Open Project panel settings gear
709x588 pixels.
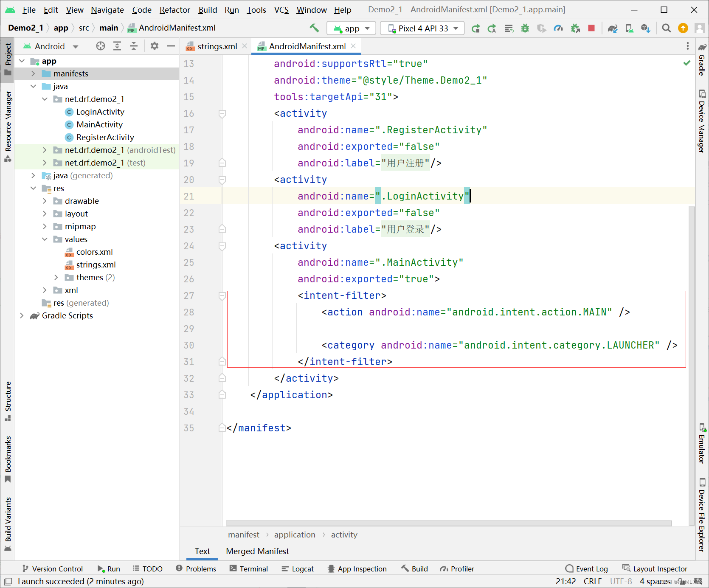tap(154, 46)
